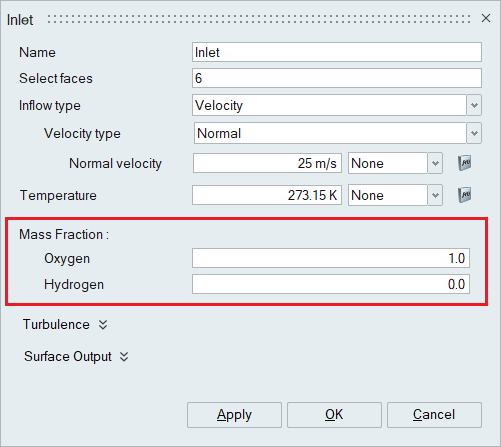Screen dimensions: 501x447
Task: Click the Hydrogen label
Action: (74, 285)
